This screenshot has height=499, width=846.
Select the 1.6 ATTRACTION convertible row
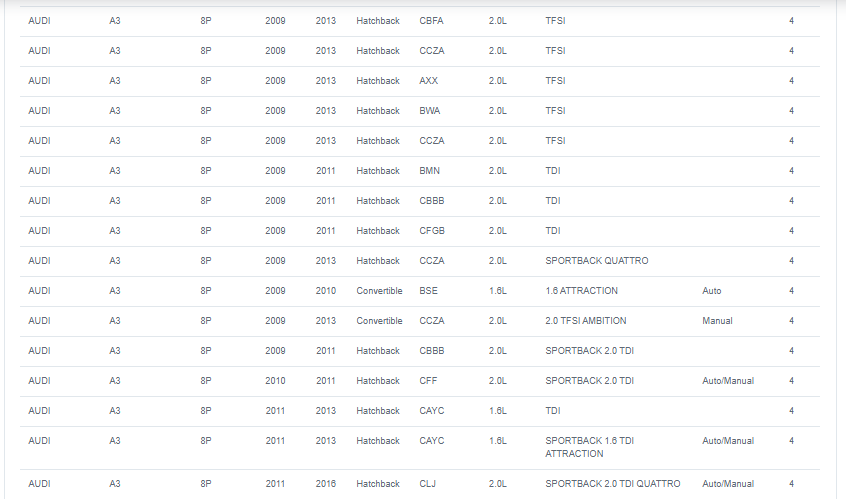click(x=420, y=291)
